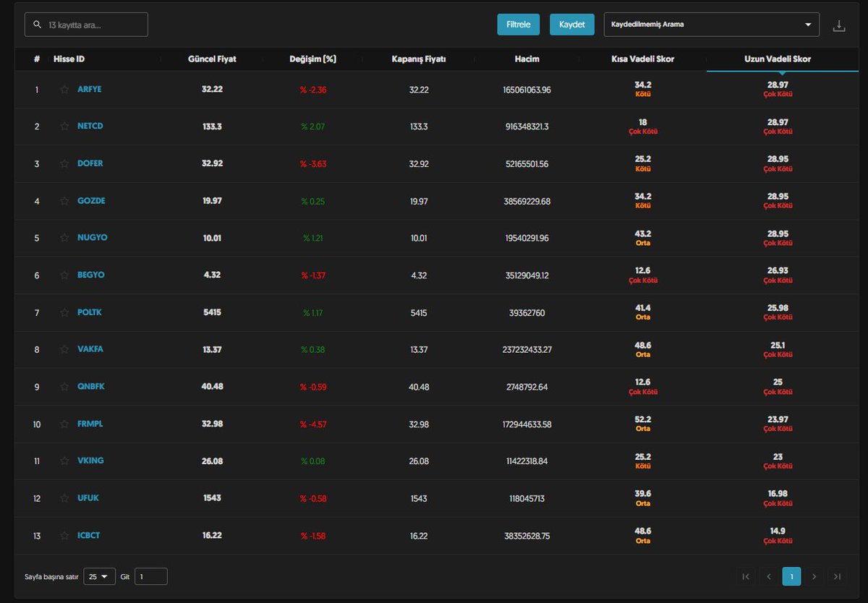Star the ARFYE stock as favorite
This screenshot has width=868, height=603.
64,90
